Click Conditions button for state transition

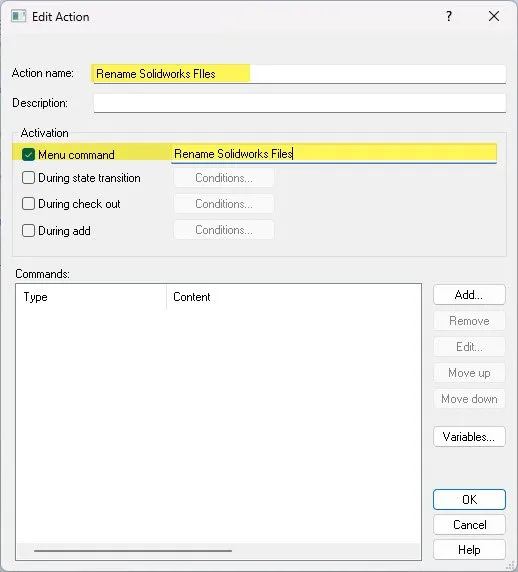[x=224, y=178]
